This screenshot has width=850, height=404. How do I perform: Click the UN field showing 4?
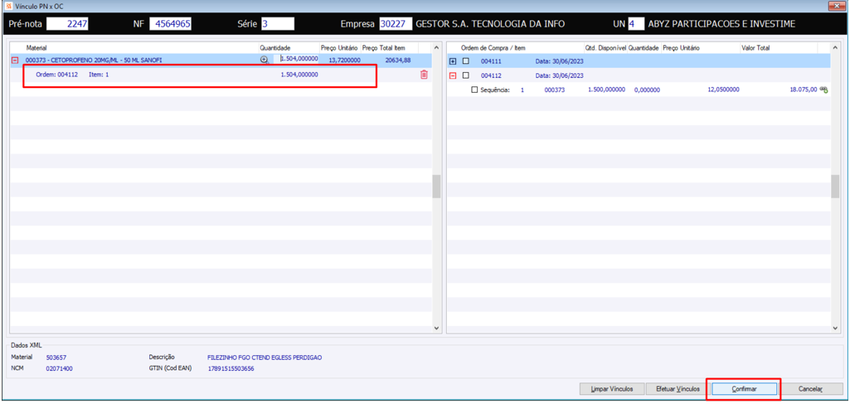click(x=636, y=24)
